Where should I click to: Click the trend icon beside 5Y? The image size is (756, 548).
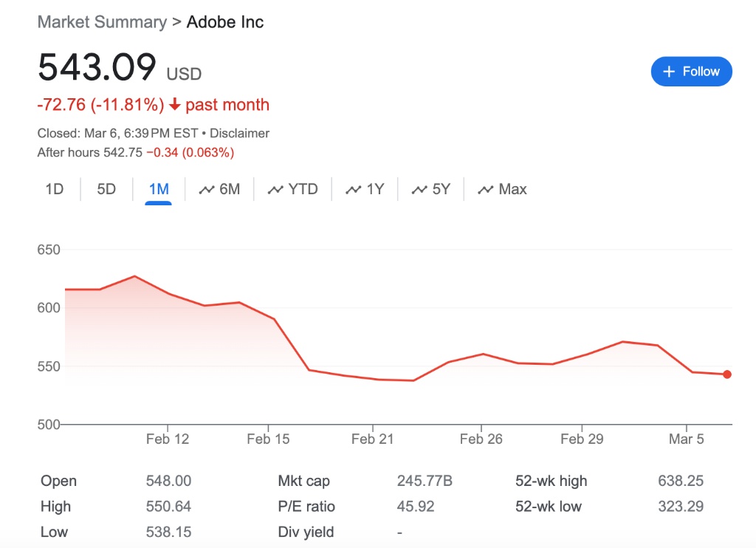(x=419, y=190)
